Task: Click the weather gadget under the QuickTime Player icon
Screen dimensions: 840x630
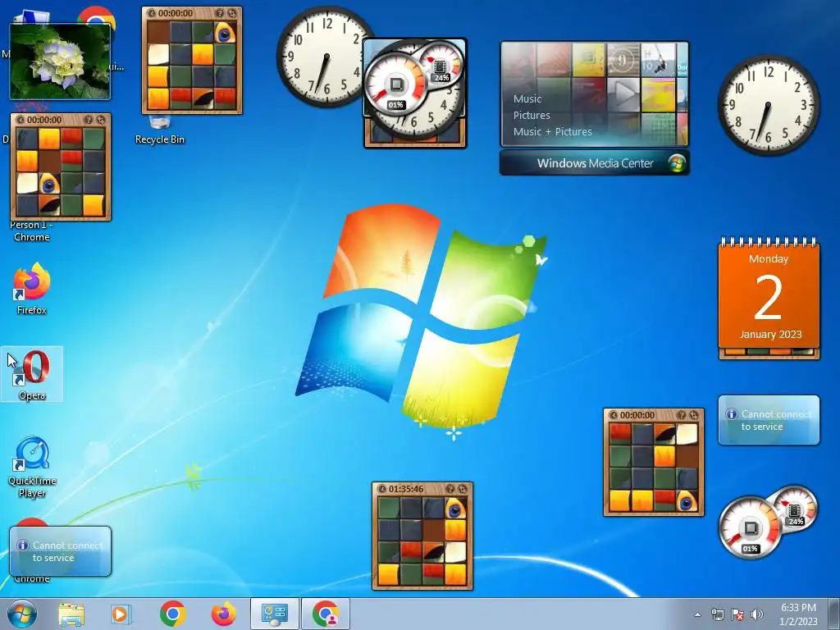Action: pyautogui.click(x=60, y=551)
